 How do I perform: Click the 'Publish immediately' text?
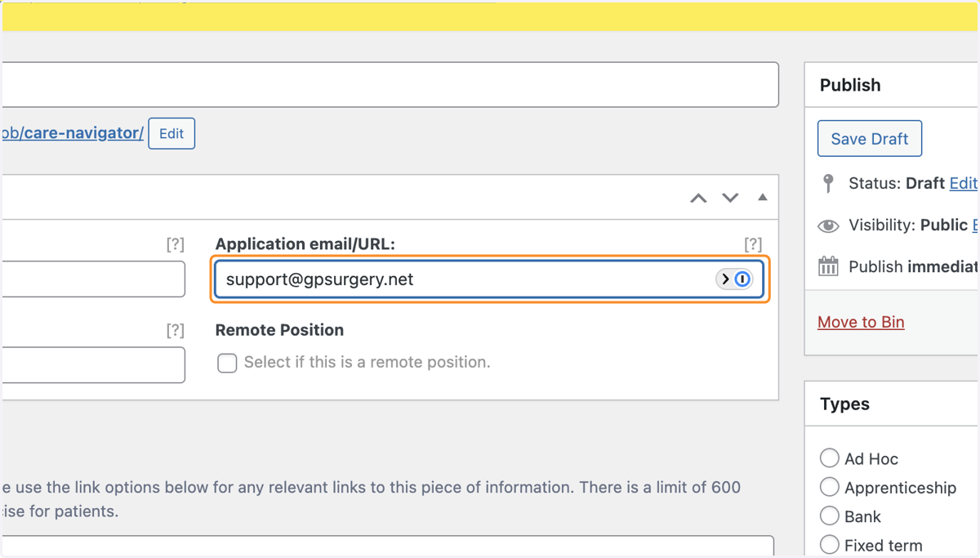(x=913, y=266)
